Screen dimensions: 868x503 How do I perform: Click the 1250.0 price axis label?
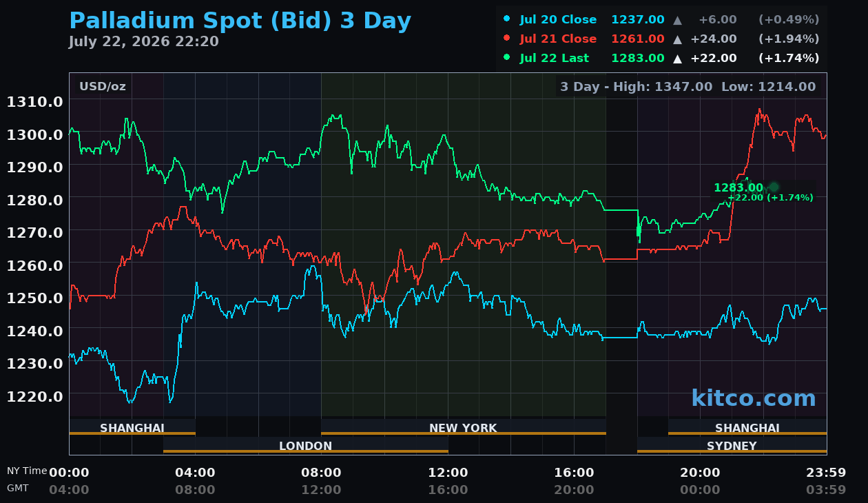35,298
